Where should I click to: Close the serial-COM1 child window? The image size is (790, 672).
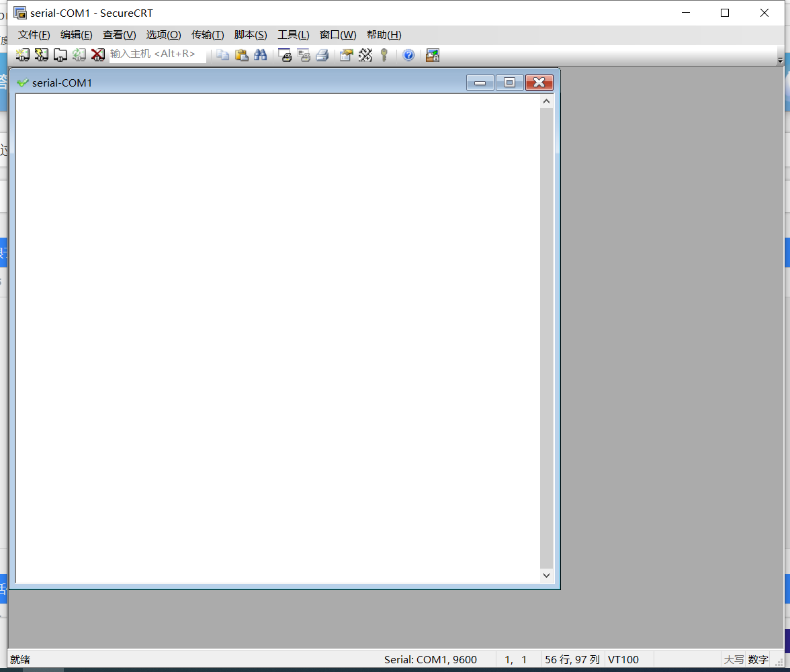click(539, 83)
